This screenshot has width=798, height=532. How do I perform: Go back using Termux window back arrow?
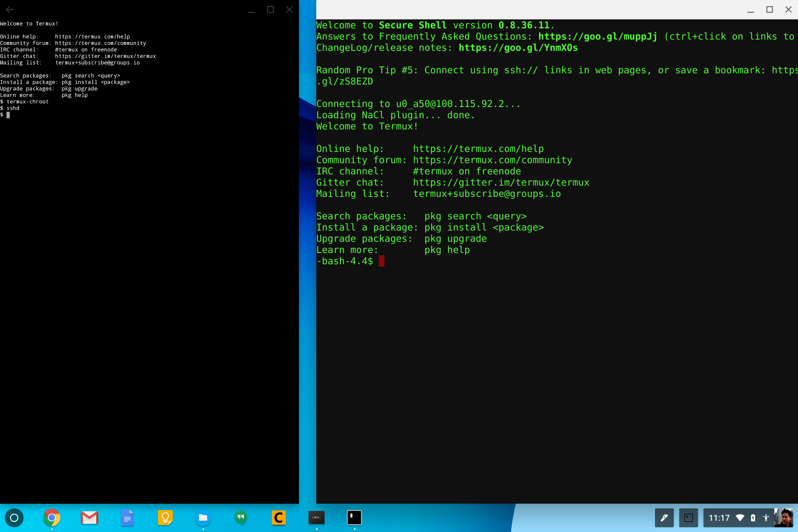[10, 10]
